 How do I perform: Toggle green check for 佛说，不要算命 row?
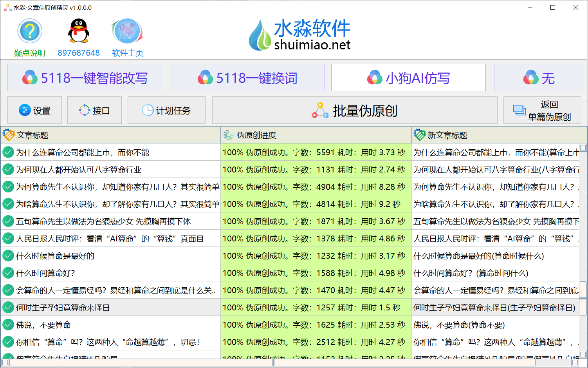(x=8, y=324)
